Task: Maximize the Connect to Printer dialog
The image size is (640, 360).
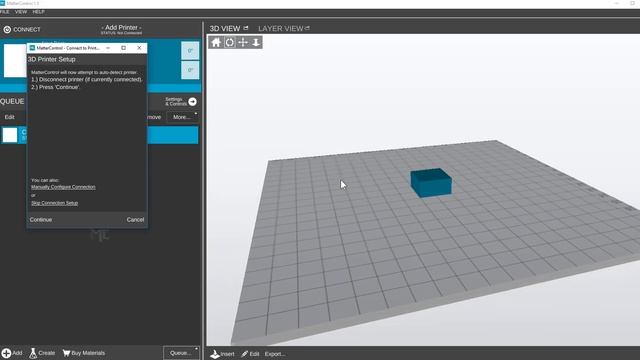Action: point(124,48)
